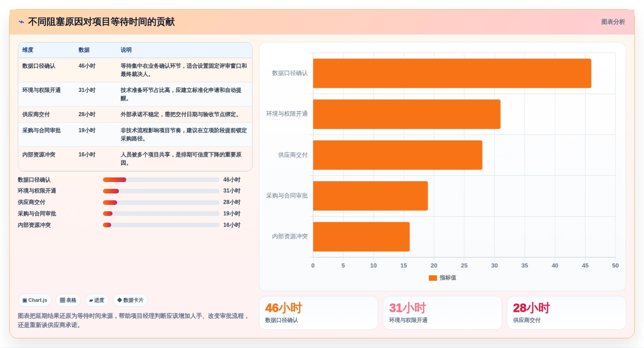Click 内部资源冲突 label in progress list
The height and width of the screenshot is (348, 644).
pyautogui.click(x=34, y=225)
